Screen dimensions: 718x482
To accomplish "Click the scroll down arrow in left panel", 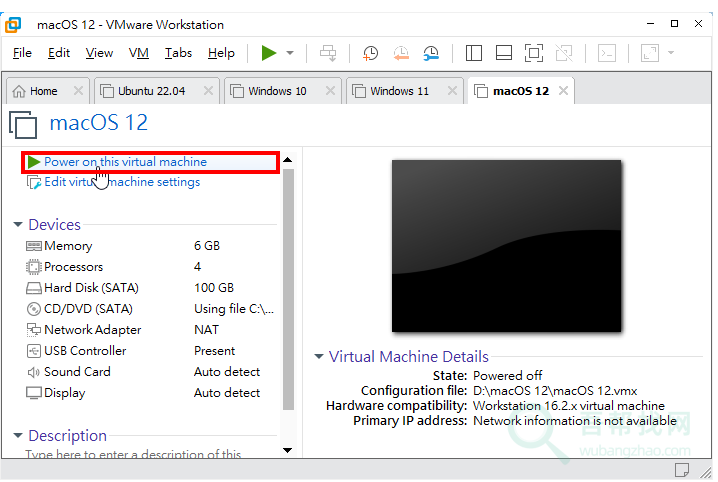I will pos(288,450).
